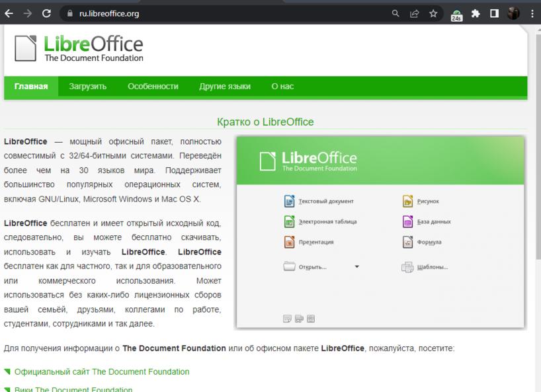The width and height of the screenshot is (541, 392).
Task: Open the О нас navigation item
Action: click(x=282, y=86)
